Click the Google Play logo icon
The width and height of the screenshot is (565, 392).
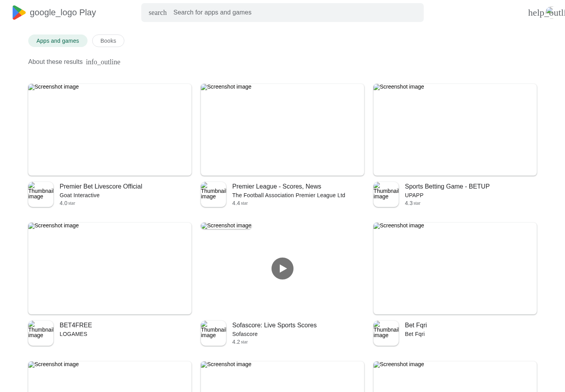pos(19,13)
